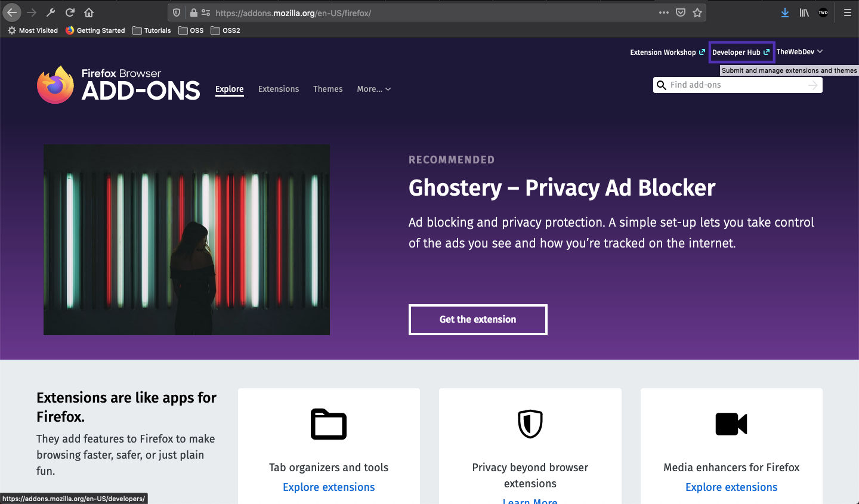Click the round TWD account avatar
This screenshot has width=859, height=504.
tap(823, 13)
